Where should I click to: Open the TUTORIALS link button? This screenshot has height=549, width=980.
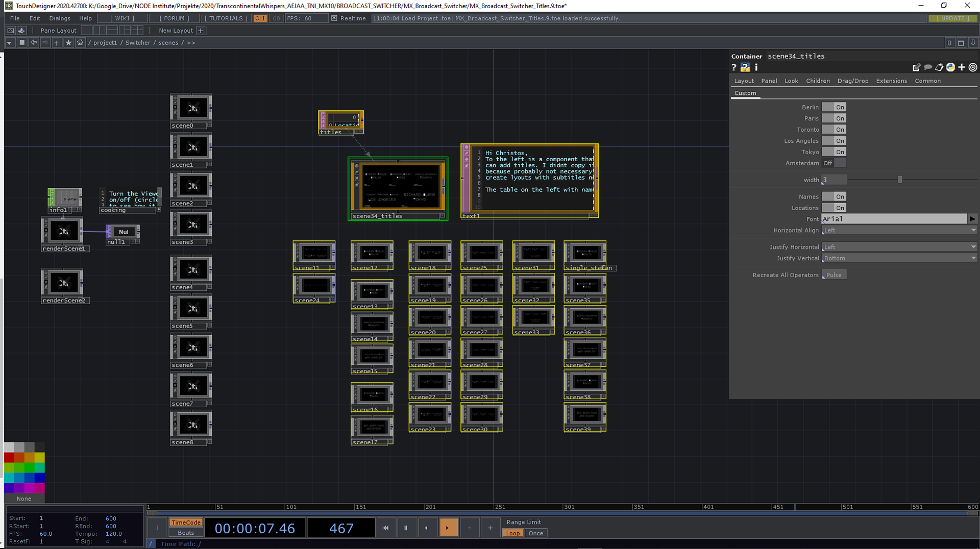(x=226, y=18)
